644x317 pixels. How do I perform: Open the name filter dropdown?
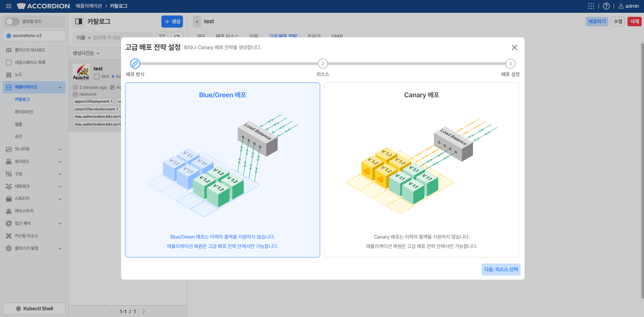point(84,38)
